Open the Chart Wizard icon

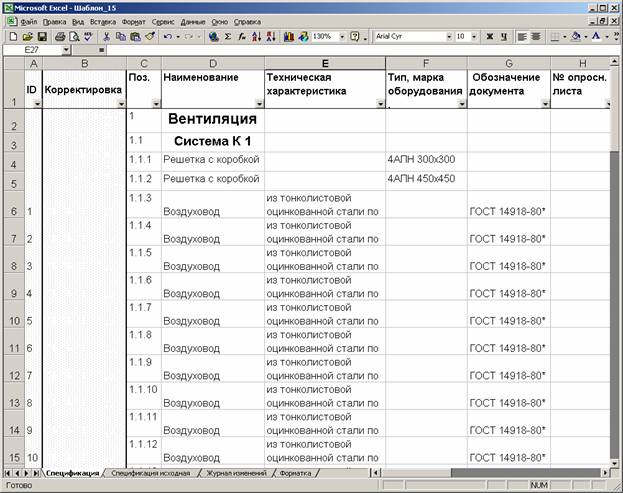pyautogui.click(x=289, y=36)
